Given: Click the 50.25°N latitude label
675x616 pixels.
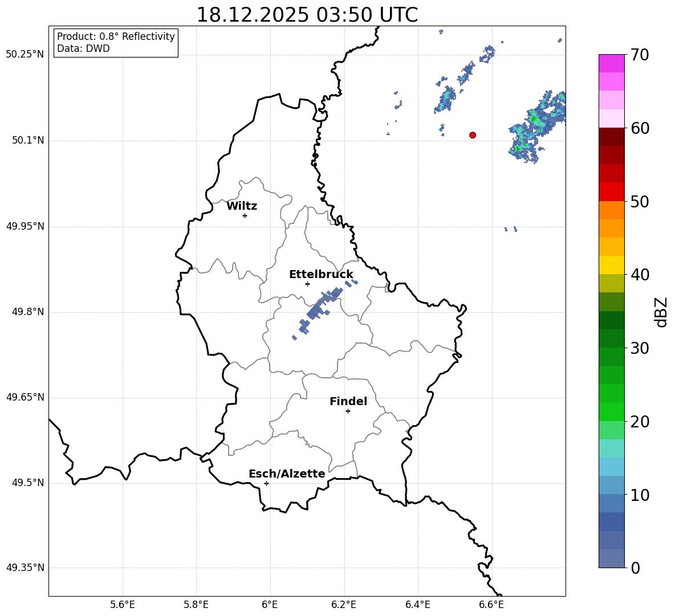Looking at the screenshot, I should pos(25,55).
